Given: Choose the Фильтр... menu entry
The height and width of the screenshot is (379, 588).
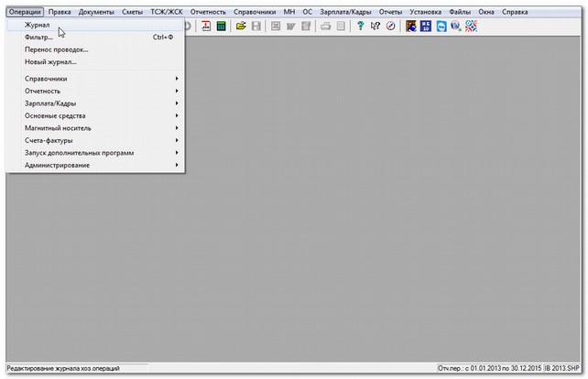Looking at the screenshot, I should [95, 38].
